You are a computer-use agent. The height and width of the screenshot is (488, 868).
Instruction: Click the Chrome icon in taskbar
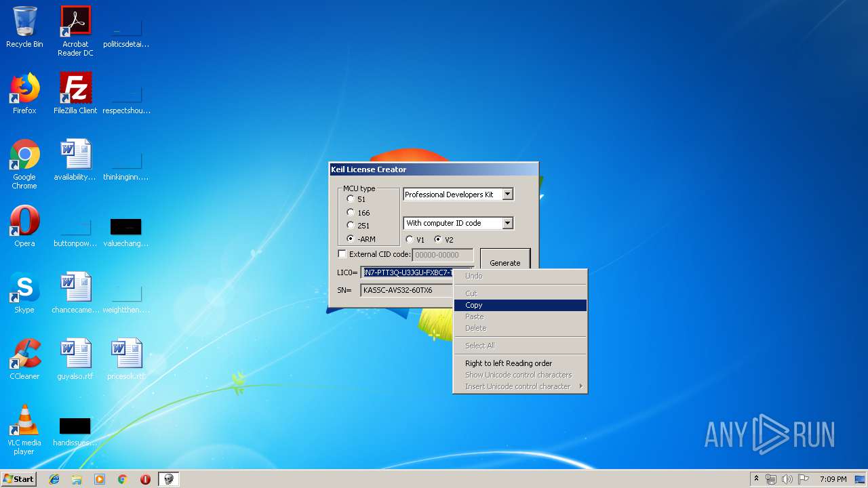click(x=123, y=479)
